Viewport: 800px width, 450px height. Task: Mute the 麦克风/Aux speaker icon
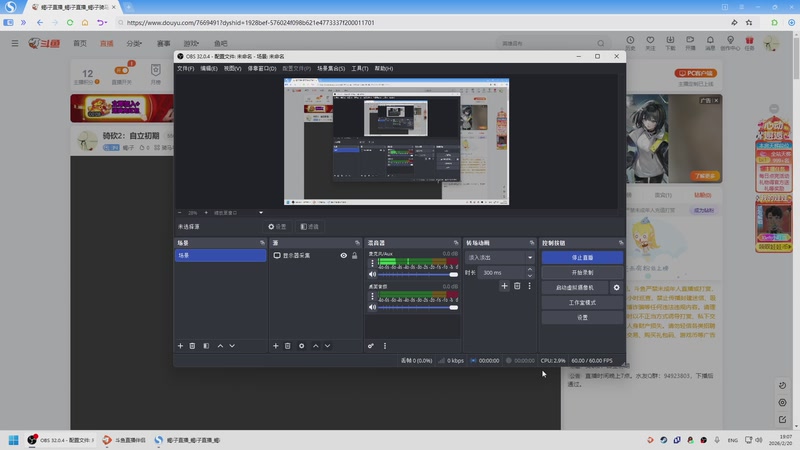pyautogui.click(x=372, y=273)
